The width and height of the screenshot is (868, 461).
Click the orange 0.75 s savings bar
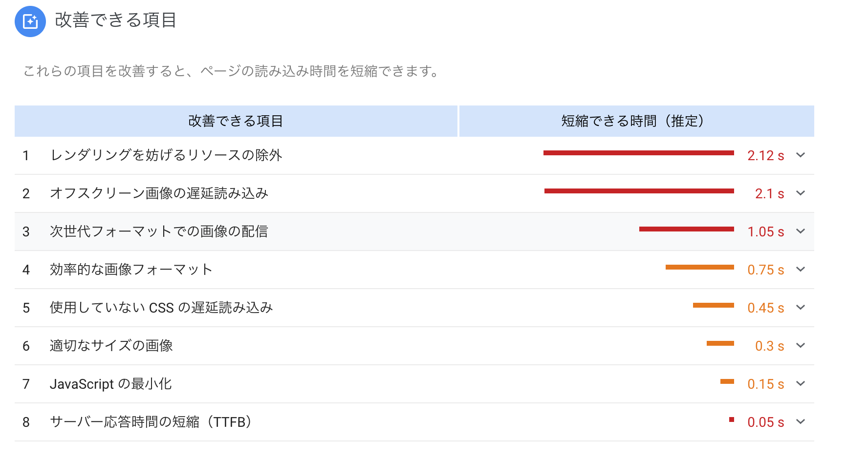tap(699, 267)
